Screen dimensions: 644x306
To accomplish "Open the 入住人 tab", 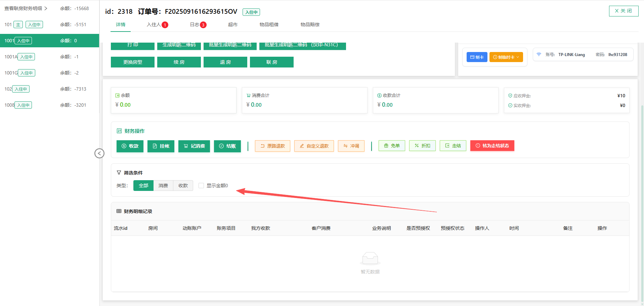I will click(157, 24).
